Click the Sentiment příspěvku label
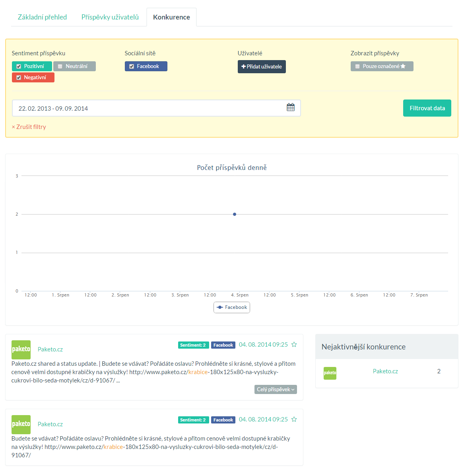The width and height of the screenshot is (464, 476). pyautogui.click(x=39, y=53)
